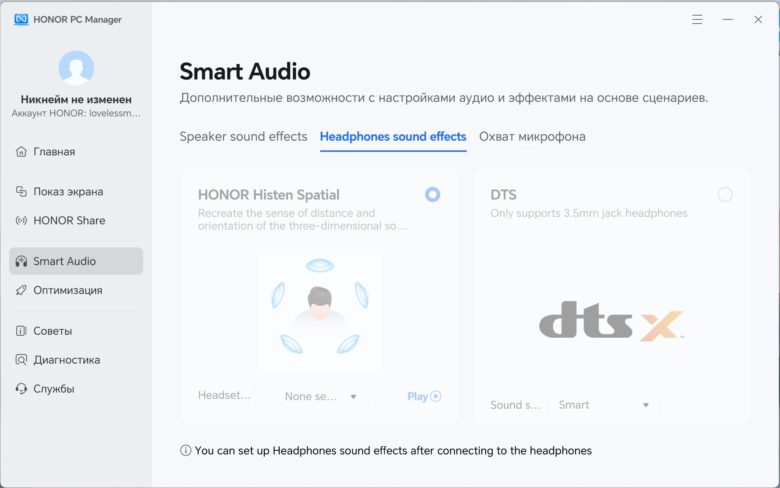Image resolution: width=780 pixels, height=488 pixels.
Task: Switch to Speaker sound effects tab
Action: (x=243, y=136)
